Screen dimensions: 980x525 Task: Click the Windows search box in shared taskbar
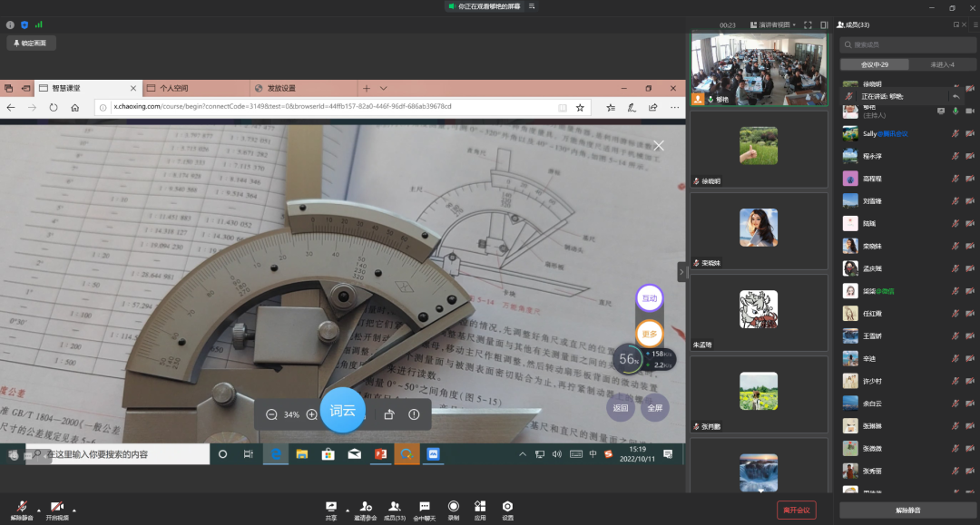coord(117,454)
